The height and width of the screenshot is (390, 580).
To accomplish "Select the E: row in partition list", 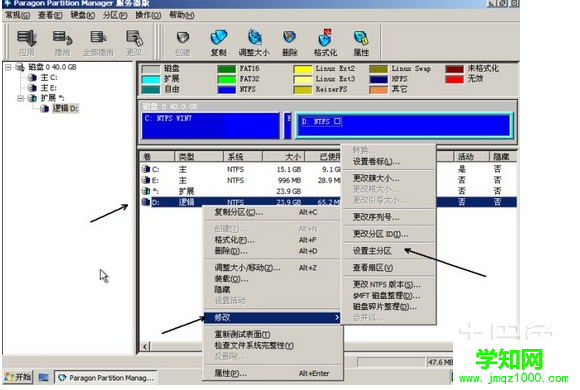I will [x=240, y=180].
